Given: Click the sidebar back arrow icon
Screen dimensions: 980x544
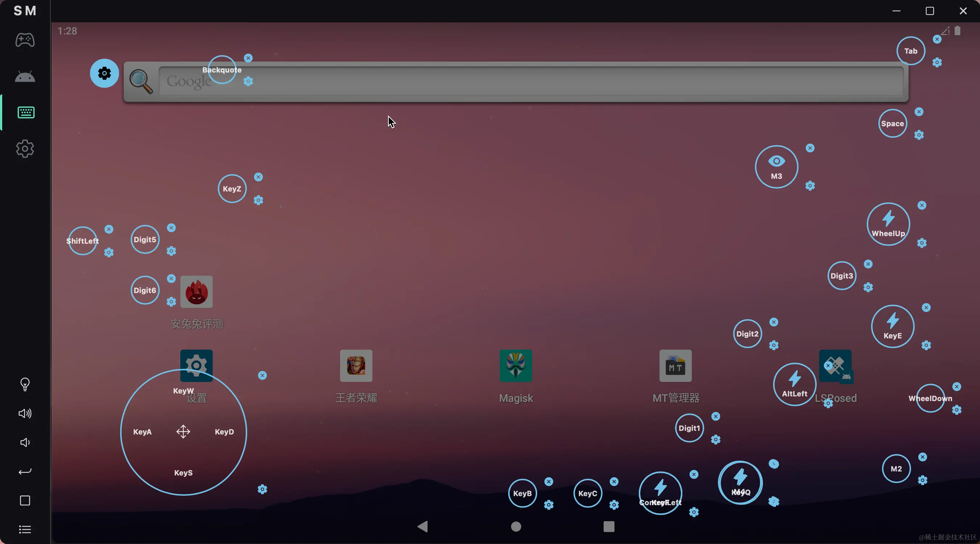Looking at the screenshot, I should [x=25, y=471].
